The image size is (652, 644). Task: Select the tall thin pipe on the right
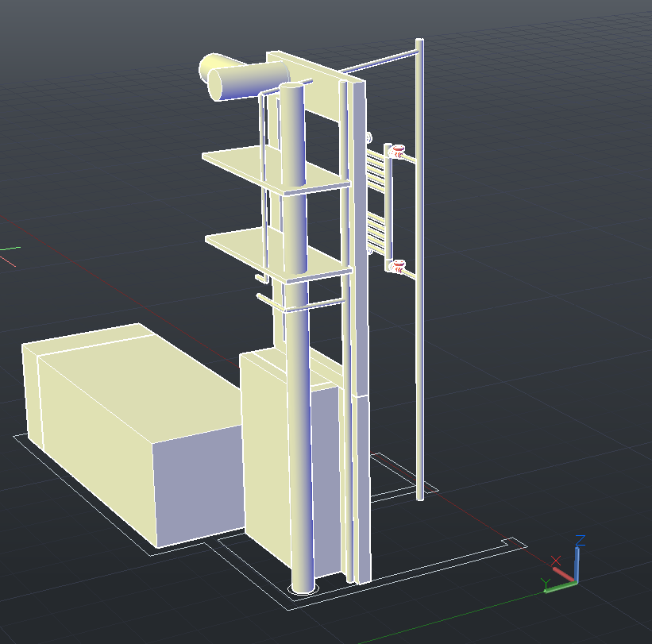(x=420, y=270)
